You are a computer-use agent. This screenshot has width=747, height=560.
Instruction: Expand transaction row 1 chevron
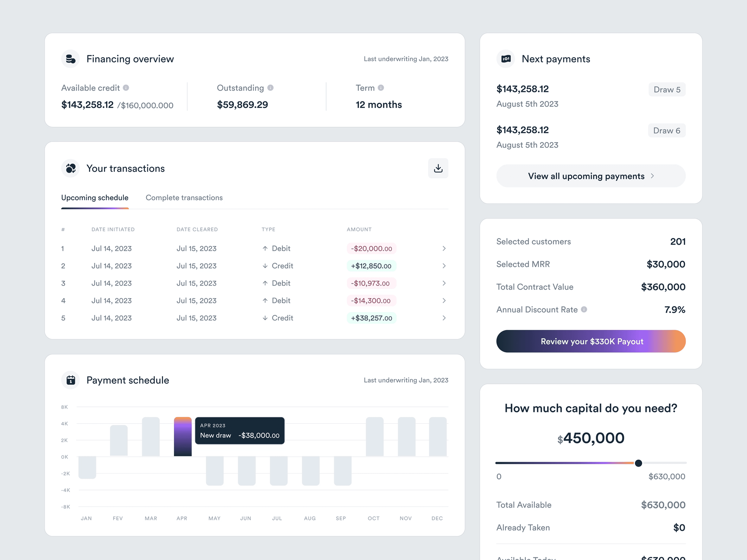[444, 248]
